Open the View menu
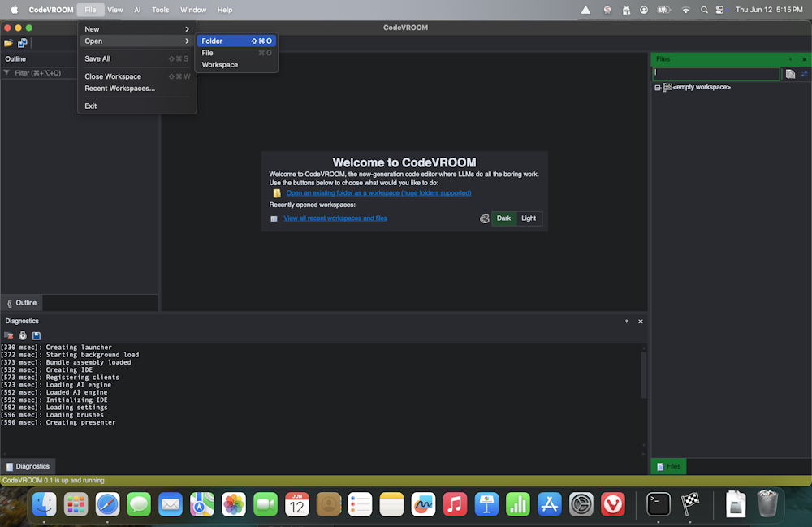Viewport: 812px width, 527px height. [115, 10]
